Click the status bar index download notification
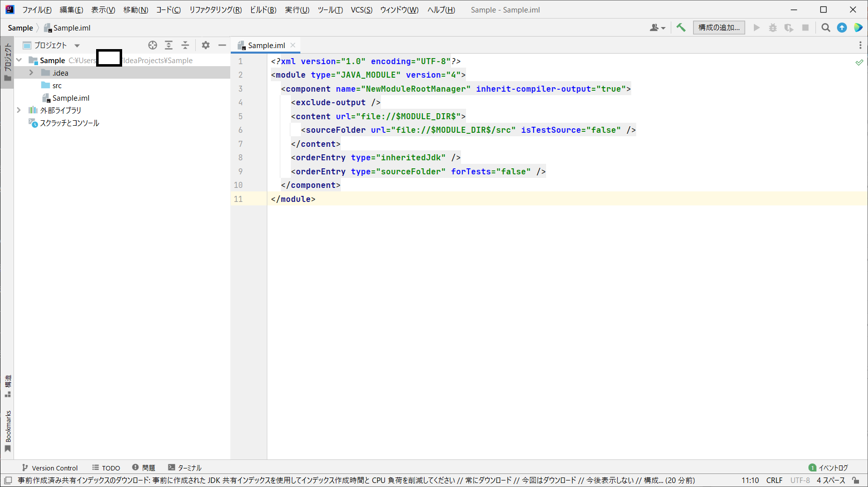This screenshot has height=487, width=868. pyautogui.click(x=356, y=480)
